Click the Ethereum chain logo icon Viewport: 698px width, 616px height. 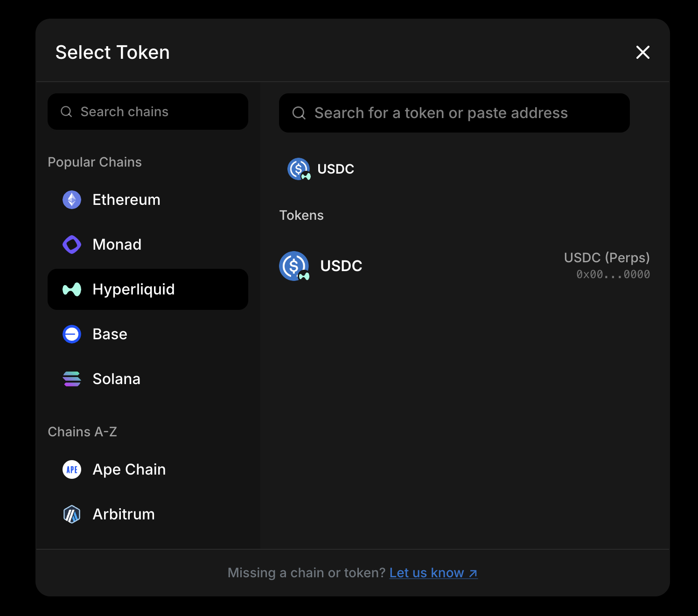[x=72, y=200]
